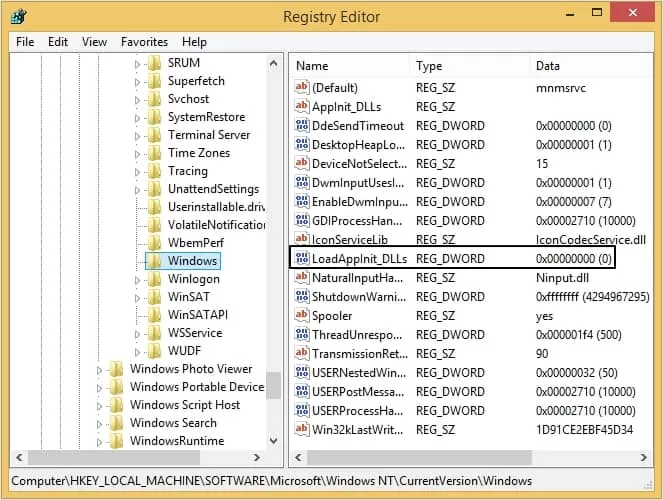Open the Favorites menu
The height and width of the screenshot is (500, 663).
(144, 42)
